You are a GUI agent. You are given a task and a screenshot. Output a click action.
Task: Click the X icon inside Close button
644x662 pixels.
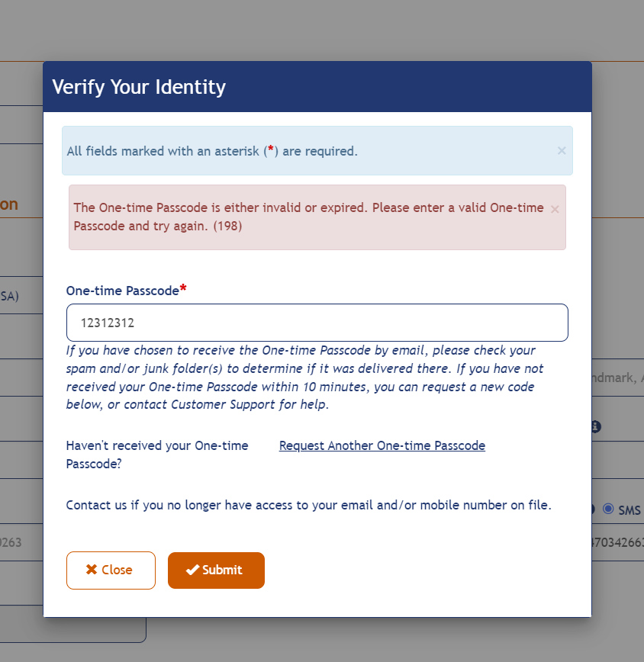(92, 570)
